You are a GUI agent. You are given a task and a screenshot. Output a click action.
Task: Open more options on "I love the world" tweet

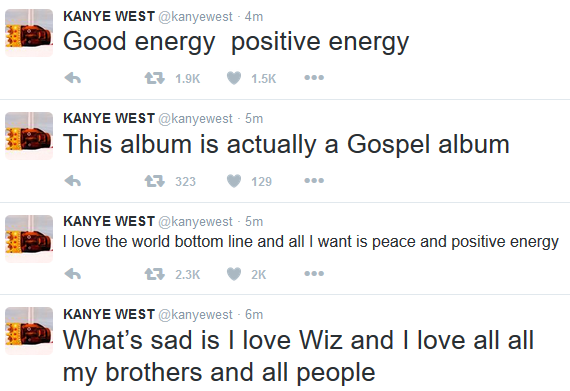pos(314,273)
